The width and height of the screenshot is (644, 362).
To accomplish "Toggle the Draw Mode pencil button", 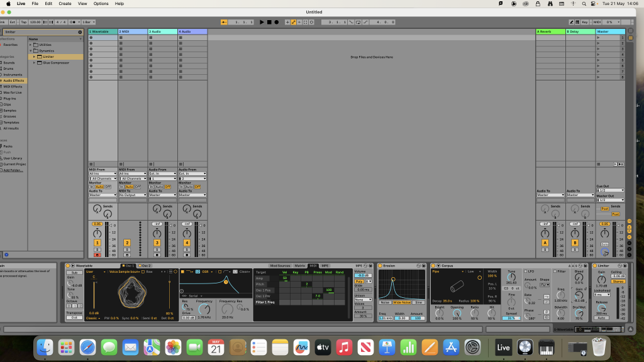I will [571, 22].
